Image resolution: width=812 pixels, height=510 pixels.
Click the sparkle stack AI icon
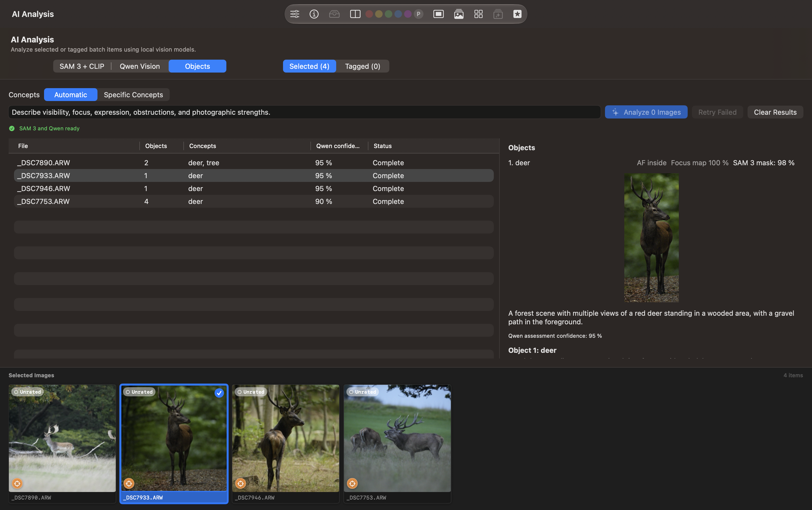[498, 14]
